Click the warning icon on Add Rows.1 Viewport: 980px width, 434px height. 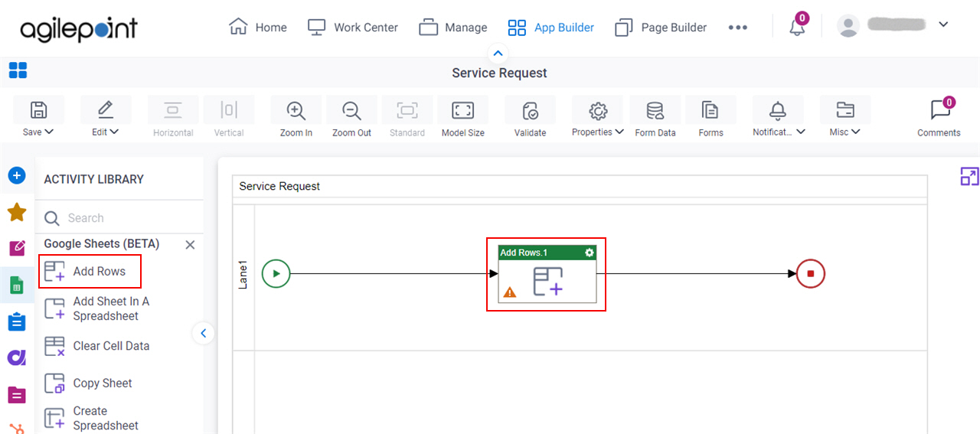(x=509, y=292)
